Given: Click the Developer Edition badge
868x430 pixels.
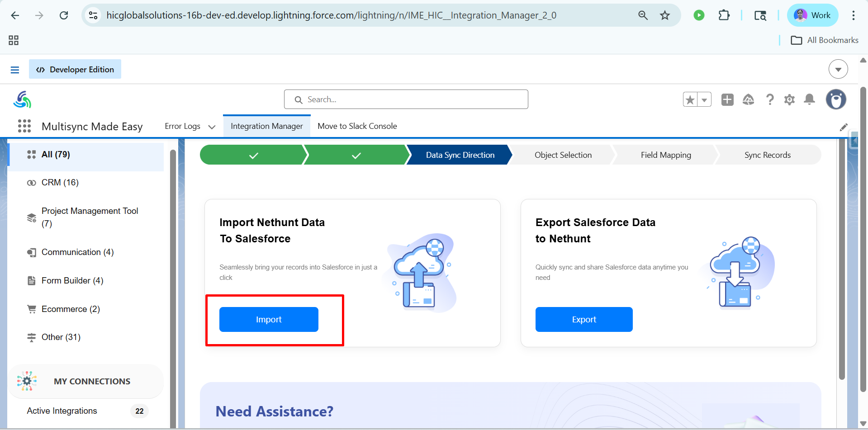Looking at the screenshot, I should (x=75, y=69).
